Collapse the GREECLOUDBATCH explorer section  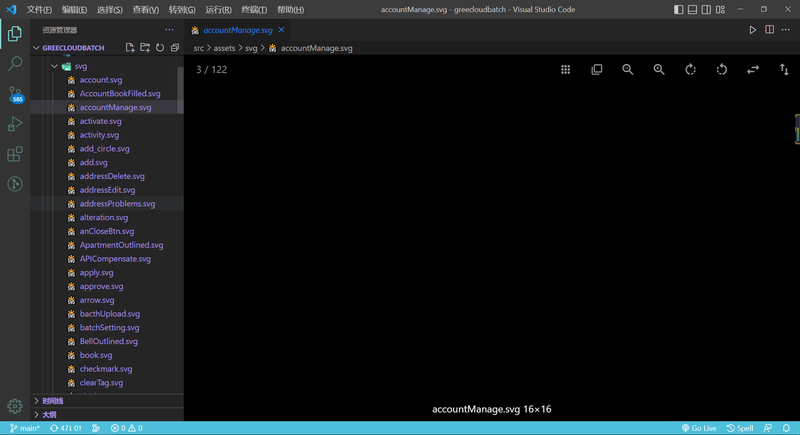click(x=36, y=47)
